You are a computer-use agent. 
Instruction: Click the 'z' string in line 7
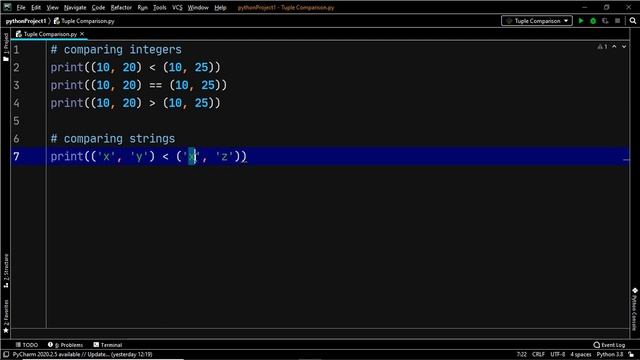(224, 156)
